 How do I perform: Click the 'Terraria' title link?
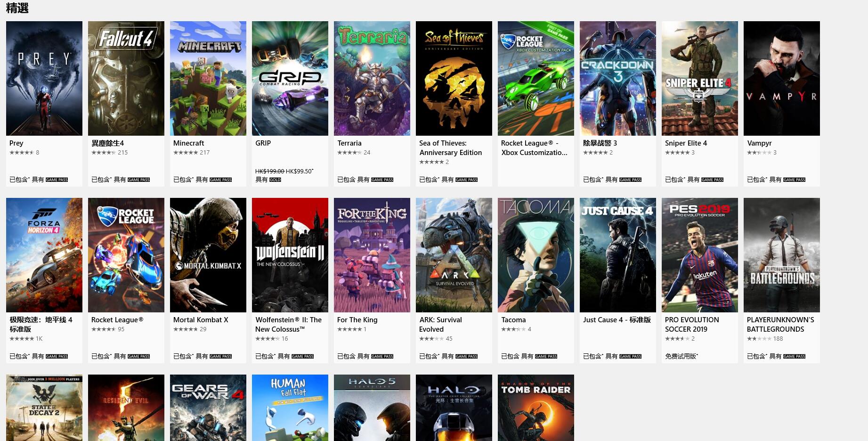(349, 143)
